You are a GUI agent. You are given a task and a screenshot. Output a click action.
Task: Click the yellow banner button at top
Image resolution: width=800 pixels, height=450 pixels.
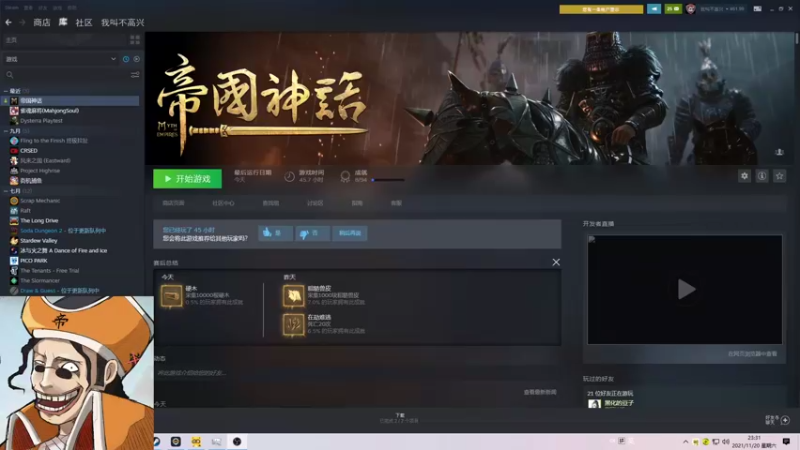(601, 9)
